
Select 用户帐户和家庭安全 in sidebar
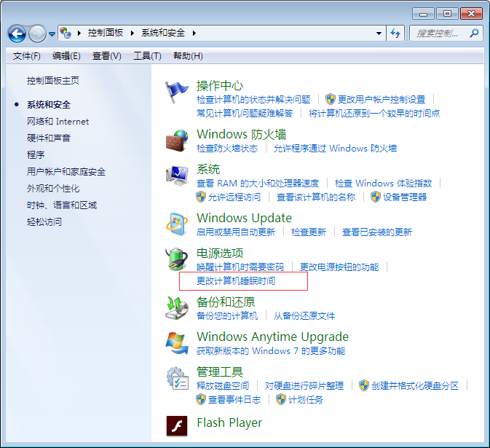pyautogui.click(x=66, y=172)
